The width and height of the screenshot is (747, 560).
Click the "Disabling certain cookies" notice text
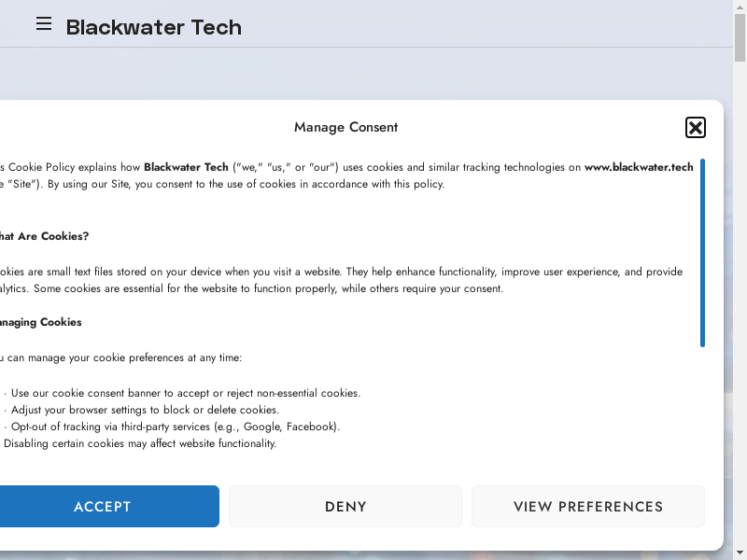(x=140, y=443)
